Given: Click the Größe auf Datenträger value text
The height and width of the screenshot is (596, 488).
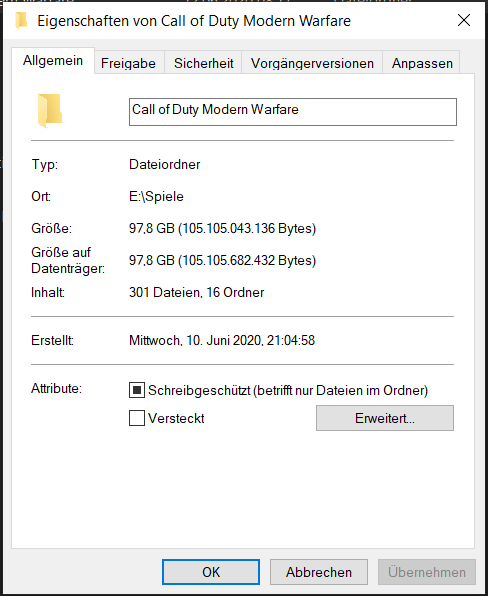Looking at the screenshot, I should pos(222,260).
